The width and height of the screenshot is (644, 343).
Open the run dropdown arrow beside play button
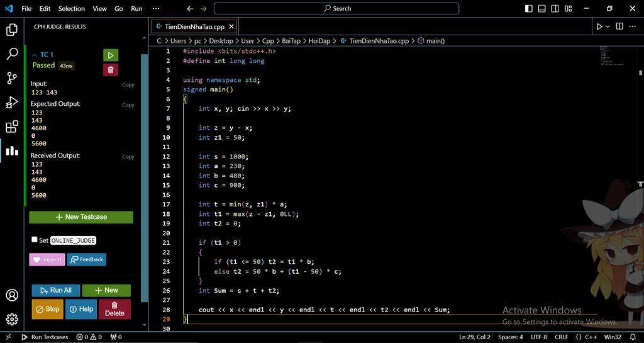(x=608, y=26)
